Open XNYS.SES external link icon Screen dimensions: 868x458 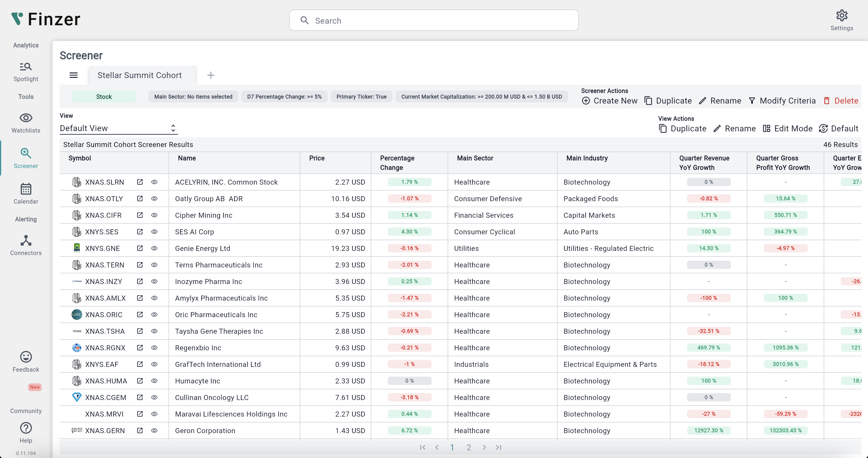(x=140, y=232)
